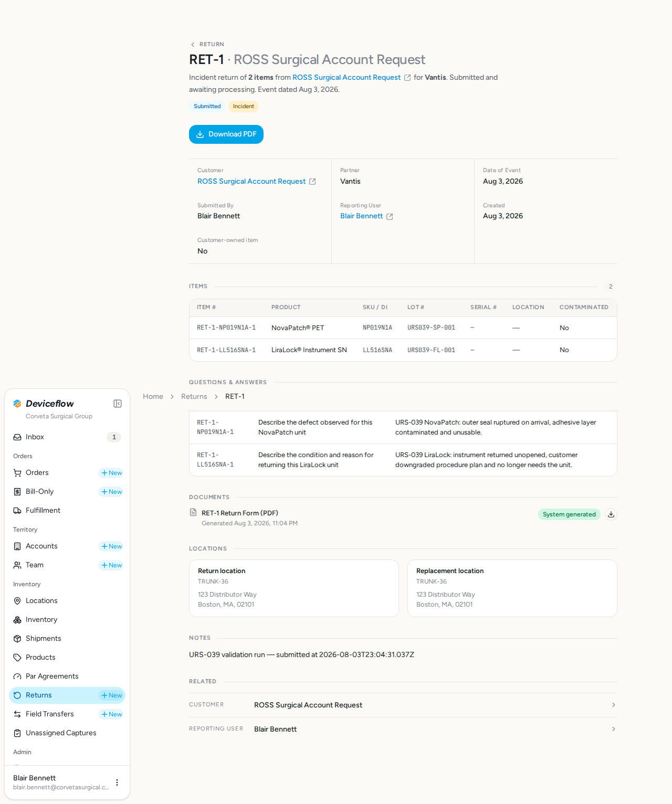Select item row RET-1-LL516SNA-1
Screen dimensions: 672x804
coord(403,350)
